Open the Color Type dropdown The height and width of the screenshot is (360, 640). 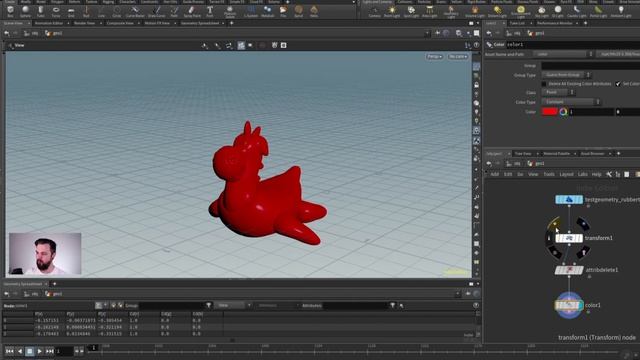coord(571,102)
